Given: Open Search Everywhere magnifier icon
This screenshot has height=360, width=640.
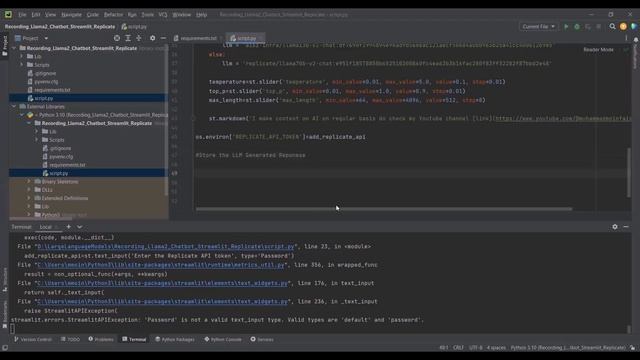Looking at the screenshot, I should (x=612, y=27).
